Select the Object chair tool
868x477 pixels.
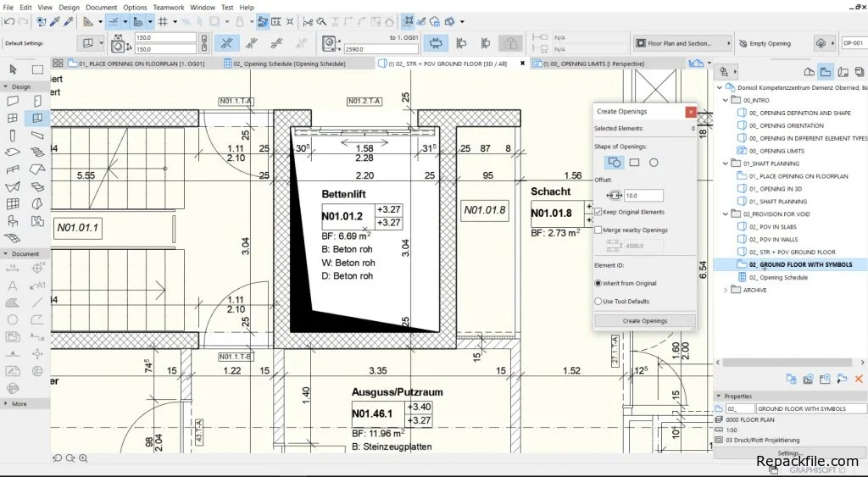13,221
